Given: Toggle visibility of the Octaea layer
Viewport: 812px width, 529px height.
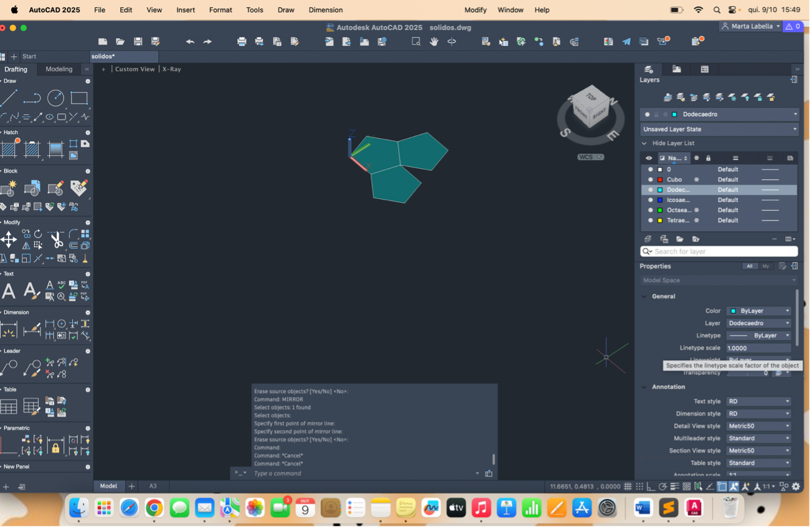Looking at the screenshot, I should (651, 211).
